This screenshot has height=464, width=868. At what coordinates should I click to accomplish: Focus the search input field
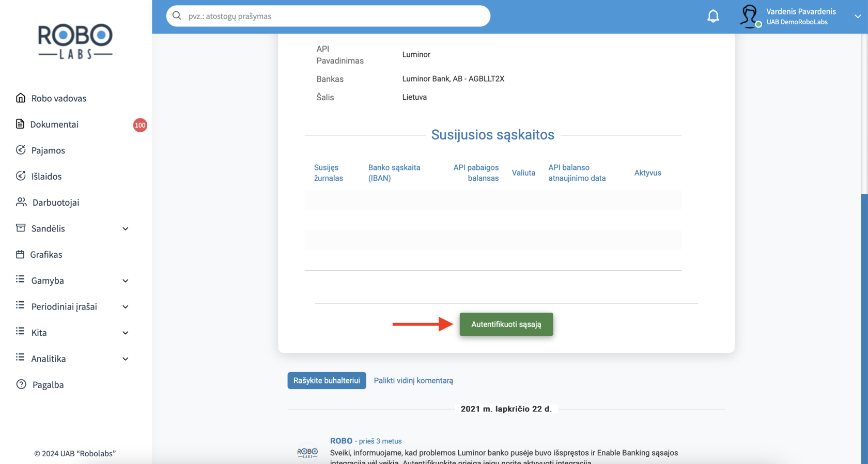[328, 16]
